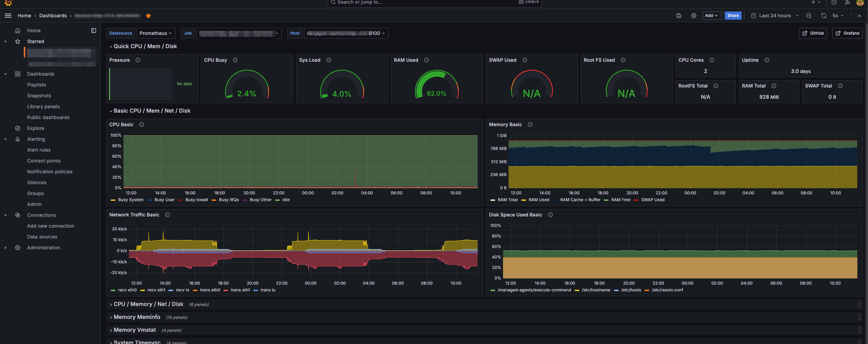Show info for Sys Load panel
Viewport: 868px width, 344px height.
coord(329,60)
